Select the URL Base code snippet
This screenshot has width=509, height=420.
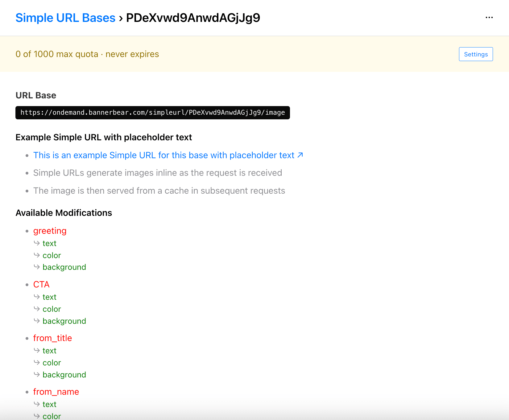click(152, 113)
